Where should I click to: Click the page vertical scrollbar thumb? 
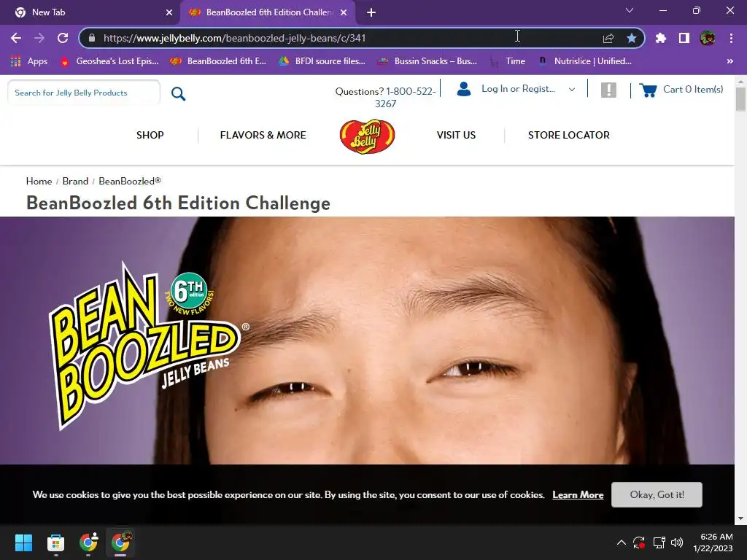[740, 99]
